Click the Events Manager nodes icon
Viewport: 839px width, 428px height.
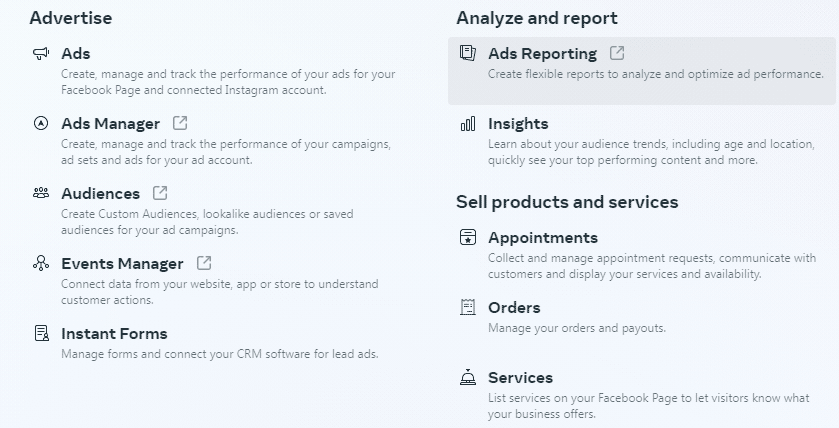41,264
